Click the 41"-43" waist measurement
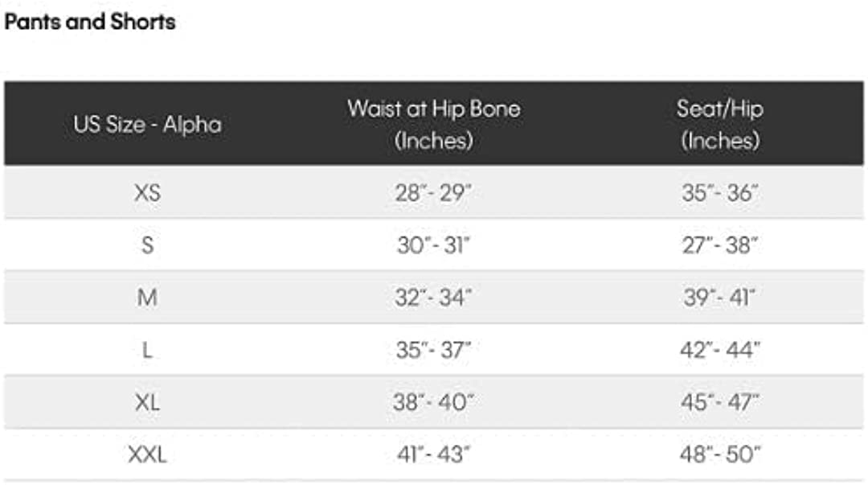The height and width of the screenshot is (485, 868). click(434, 454)
